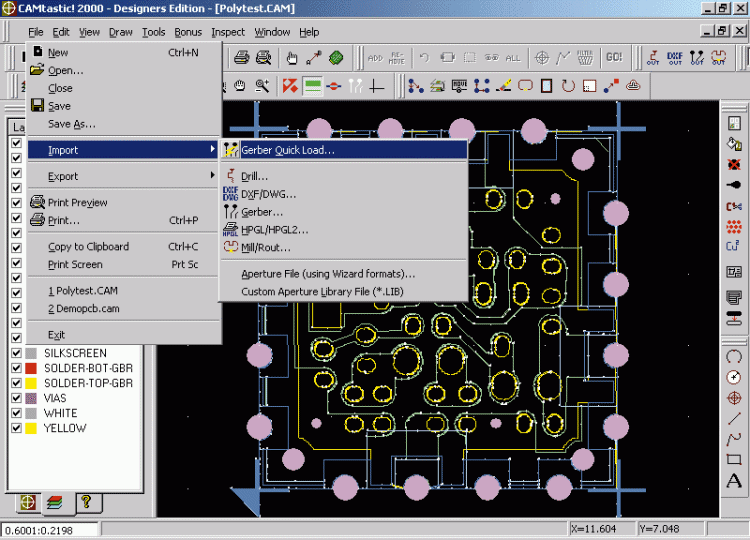
Task: Click the DXF OUT export icon
Action: point(675,58)
